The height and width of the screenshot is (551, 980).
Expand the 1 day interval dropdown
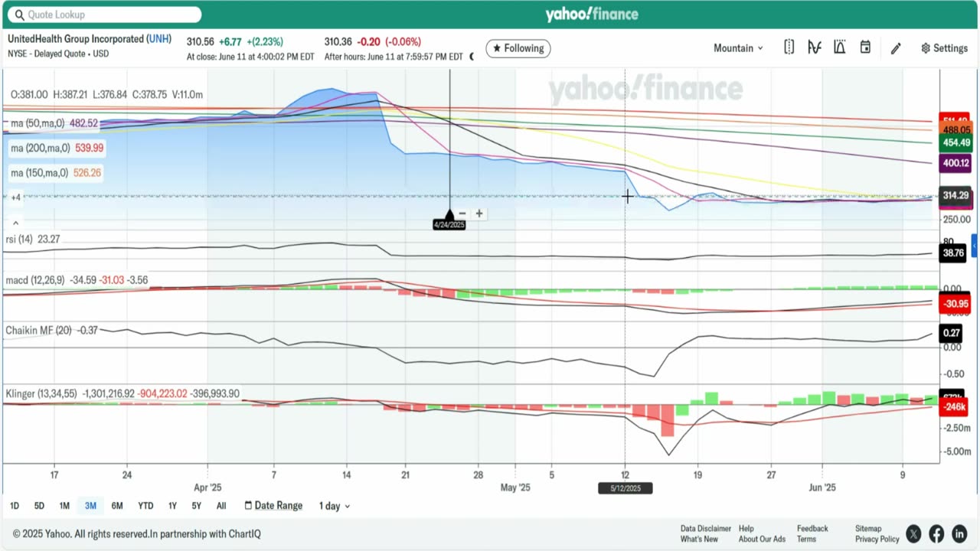[335, 506]
